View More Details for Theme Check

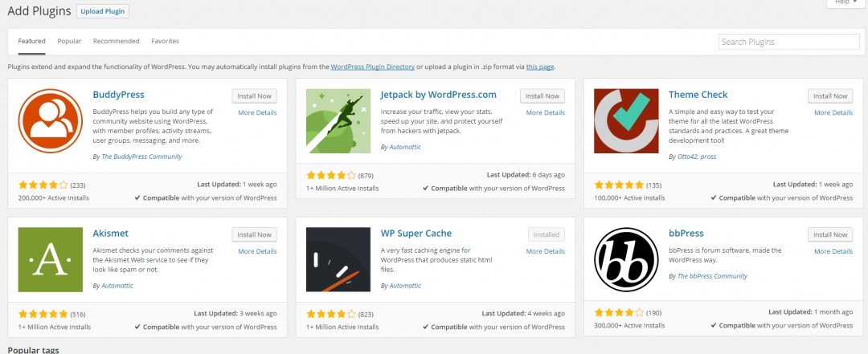point(833,113)
